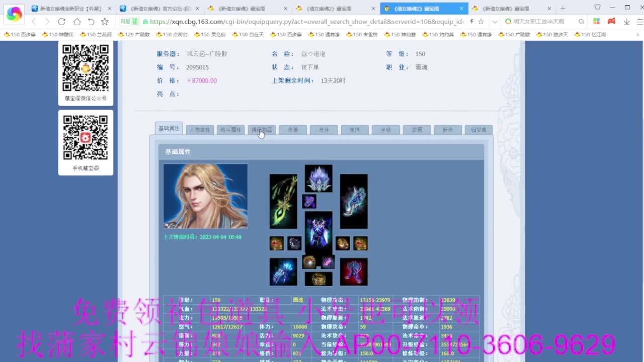644x362 pixels.
Task: Select the blue armguard equipment icon
Action: point(354,201)
